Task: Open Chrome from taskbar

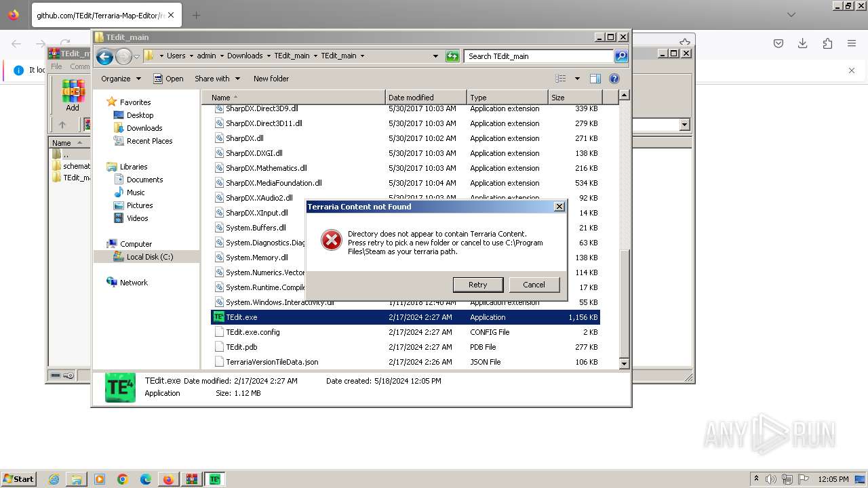Action: point(123,479)
